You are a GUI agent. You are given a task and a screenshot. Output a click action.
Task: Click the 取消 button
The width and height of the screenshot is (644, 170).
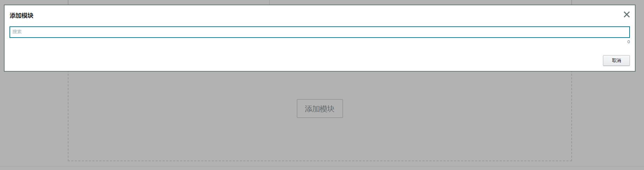click(616, 60)
